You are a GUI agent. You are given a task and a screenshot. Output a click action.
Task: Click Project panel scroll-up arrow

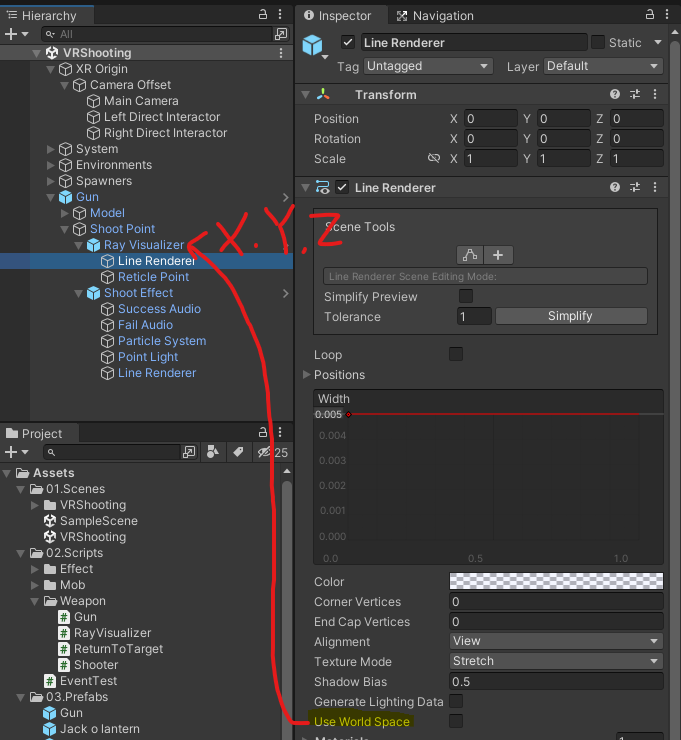286,471
